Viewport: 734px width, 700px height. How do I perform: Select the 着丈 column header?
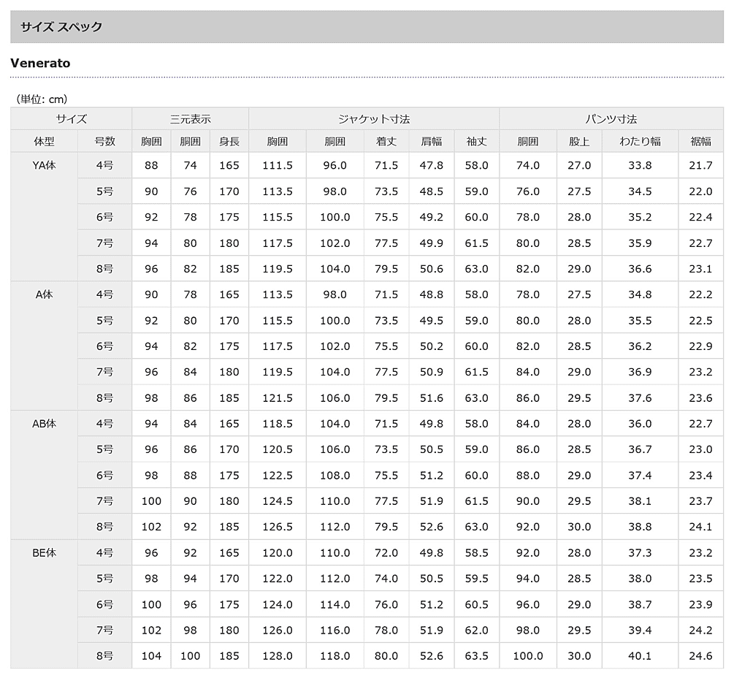pos(386,141)
